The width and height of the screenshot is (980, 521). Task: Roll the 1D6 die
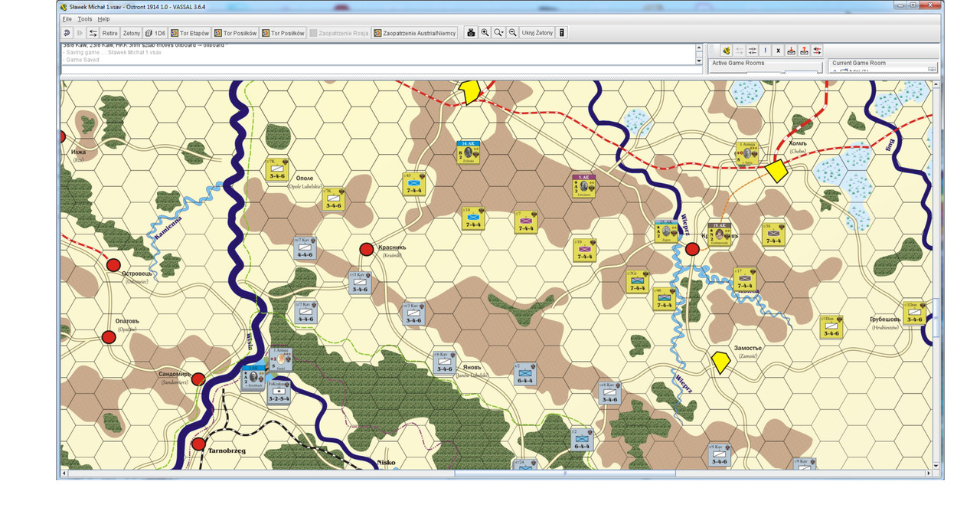click(155, 33)
